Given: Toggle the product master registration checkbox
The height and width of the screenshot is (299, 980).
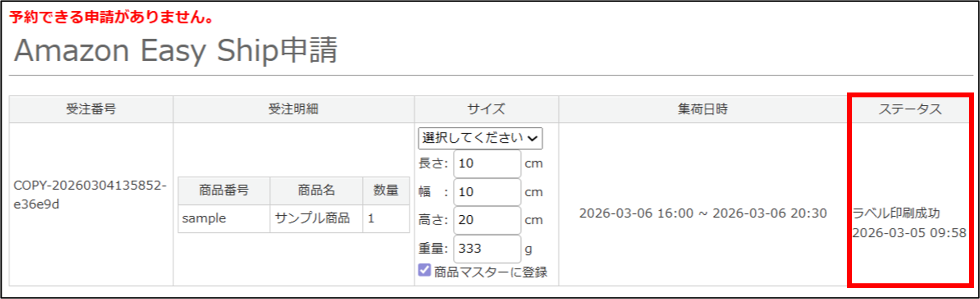Looking at the screenshot, I should pyautogui.click(x=424, y=269).
